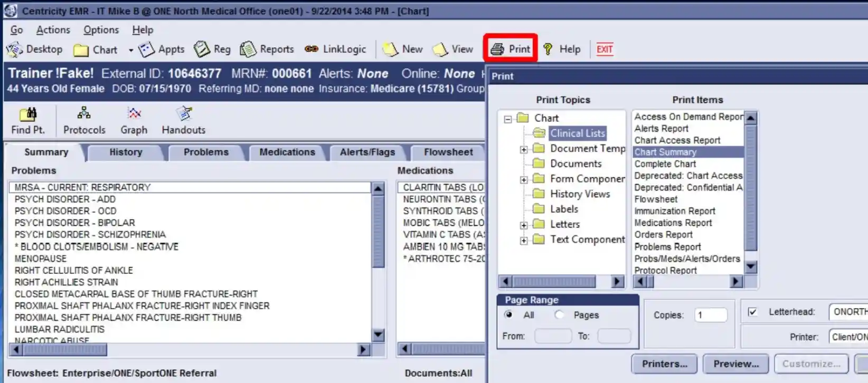Screen dimensions: 868x383
Task: Open the Handouts icon
Action: tap(184, 113)
